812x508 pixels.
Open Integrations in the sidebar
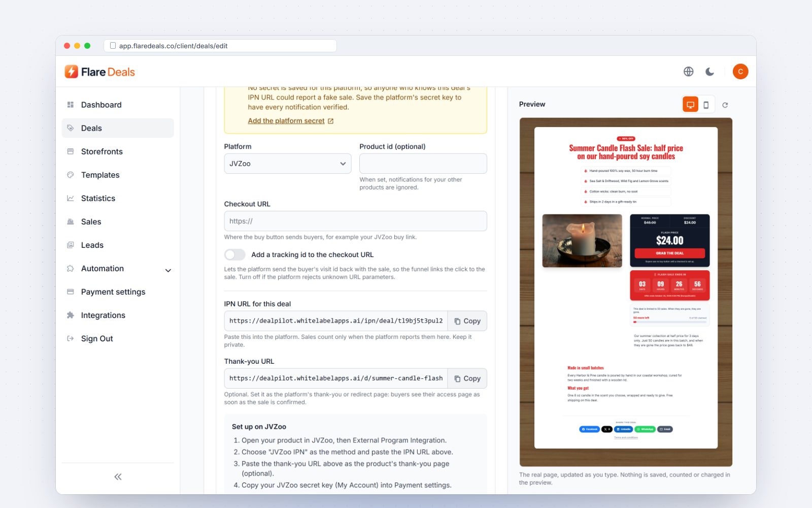click(x=118, y=315)
